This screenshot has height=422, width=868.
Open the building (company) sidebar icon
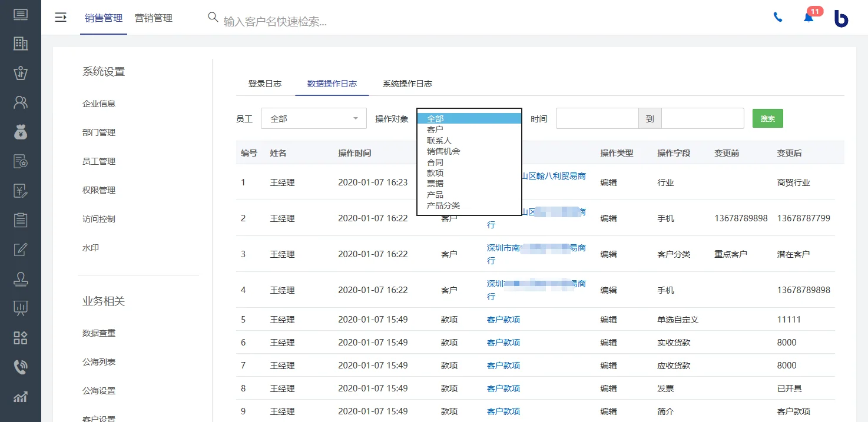coord(21,44)
